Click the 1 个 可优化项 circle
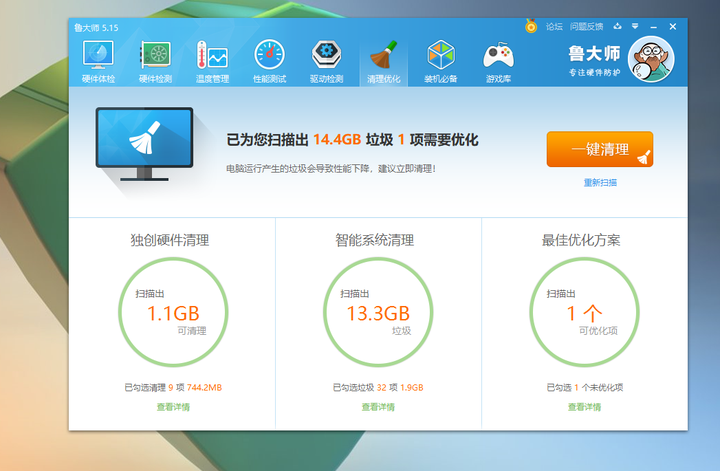Viewport: 720px width, 471px height. coord(584,312)
